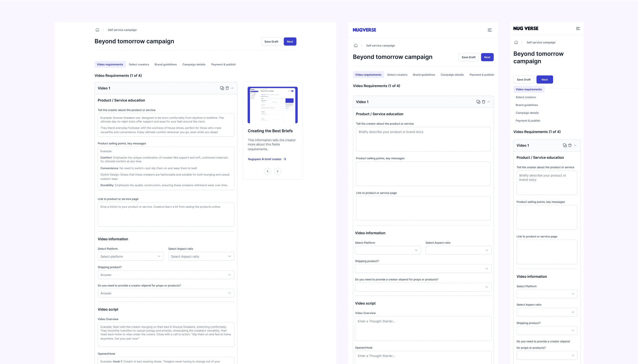The image size is (638, 364).
Task: Go to next tip in Creating the Best Briefs card
Action: 278,172
